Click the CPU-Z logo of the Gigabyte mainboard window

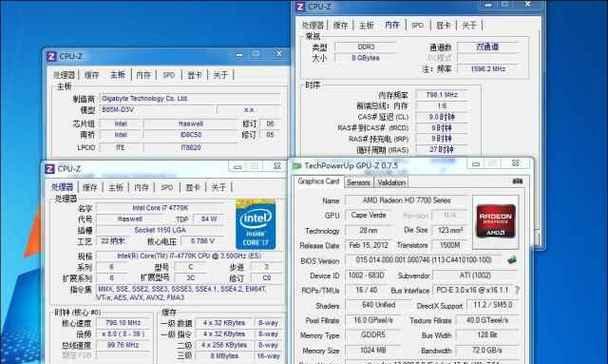tap(52, 57)
